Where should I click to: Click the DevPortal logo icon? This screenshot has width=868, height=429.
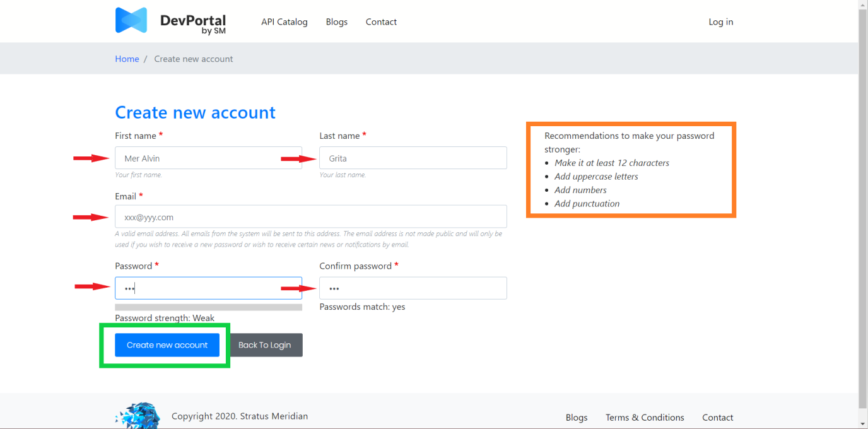pyautogui.click(x=131, y=21)
